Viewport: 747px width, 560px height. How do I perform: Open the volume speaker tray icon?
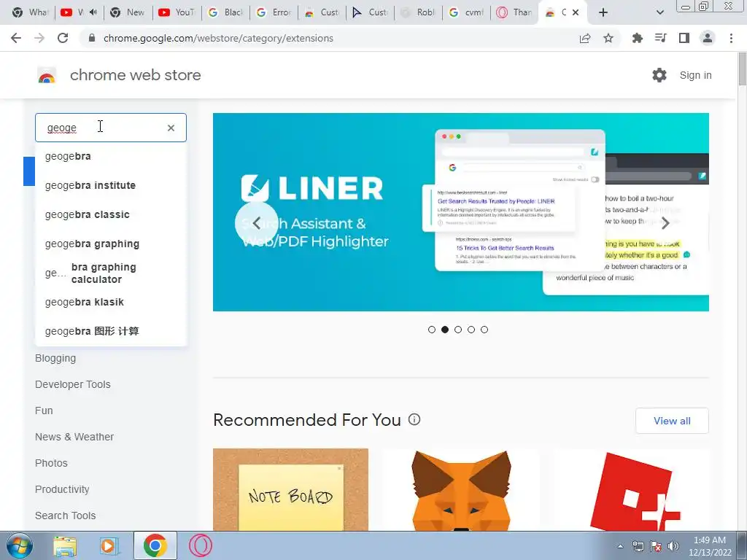click(673, 546)
